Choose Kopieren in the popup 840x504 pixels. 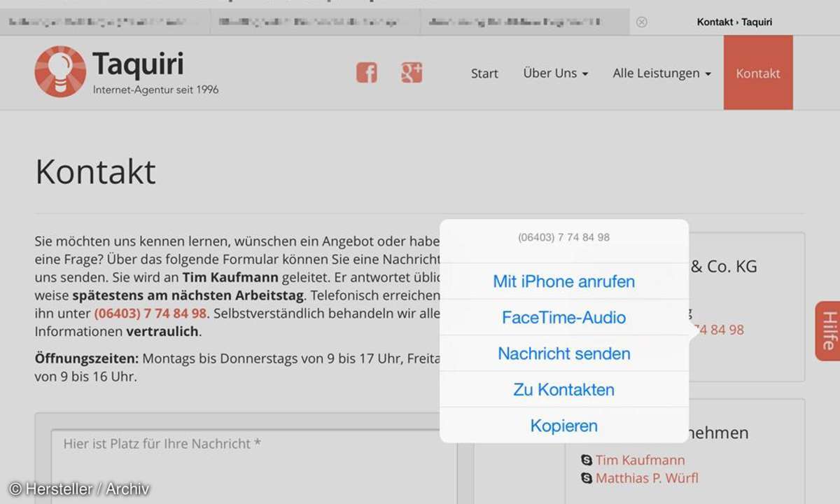[x=564, y=426]
